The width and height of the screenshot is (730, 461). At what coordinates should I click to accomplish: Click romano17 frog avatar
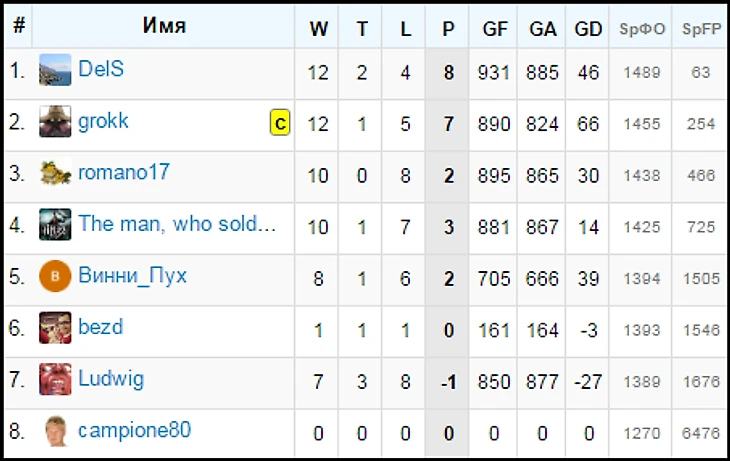click(x=55, y=174)
